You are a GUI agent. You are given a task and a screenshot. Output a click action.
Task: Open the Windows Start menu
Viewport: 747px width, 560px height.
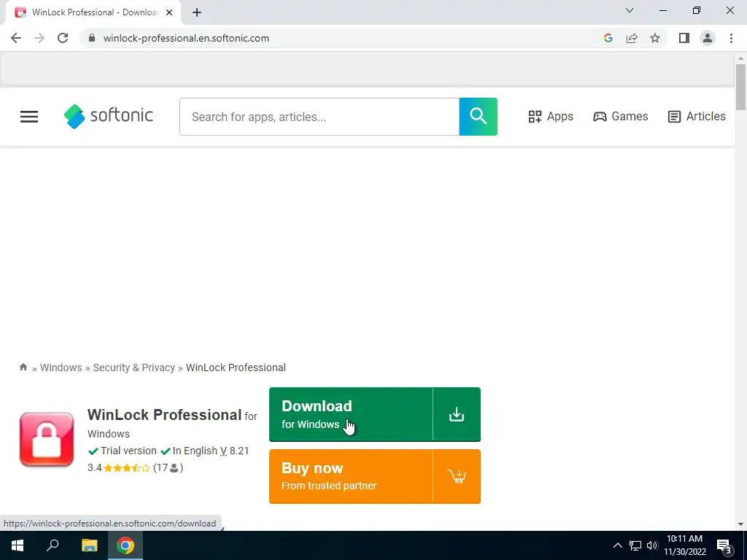(18, 545)
